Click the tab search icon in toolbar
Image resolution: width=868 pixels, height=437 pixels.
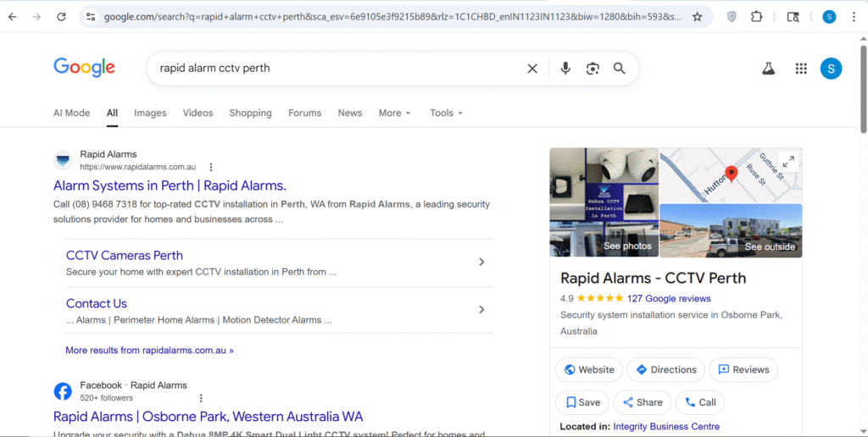793,17
